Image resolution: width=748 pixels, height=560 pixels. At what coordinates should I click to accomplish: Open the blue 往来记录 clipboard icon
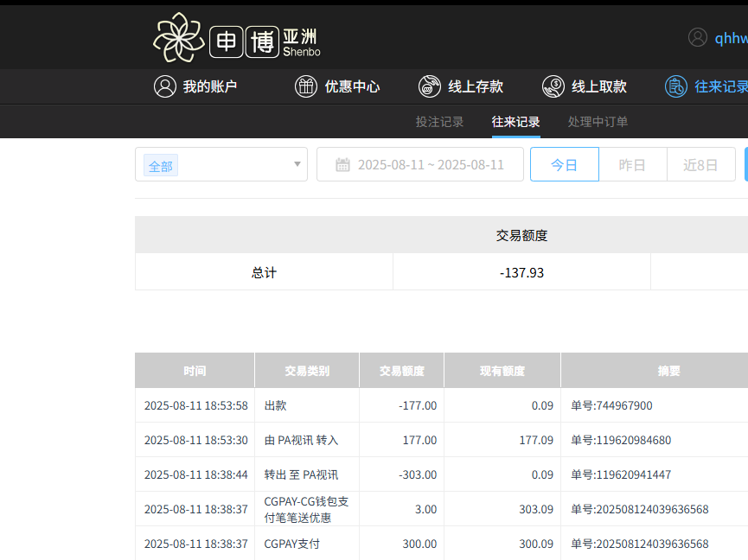(675, 86)
